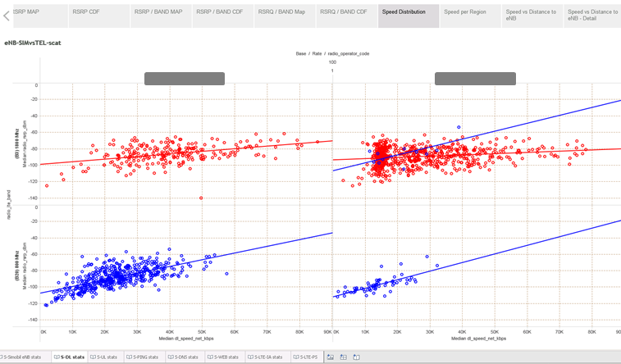
Task: Open the S-WEB stats sheet tab
Action: click(x=225, y=357)
